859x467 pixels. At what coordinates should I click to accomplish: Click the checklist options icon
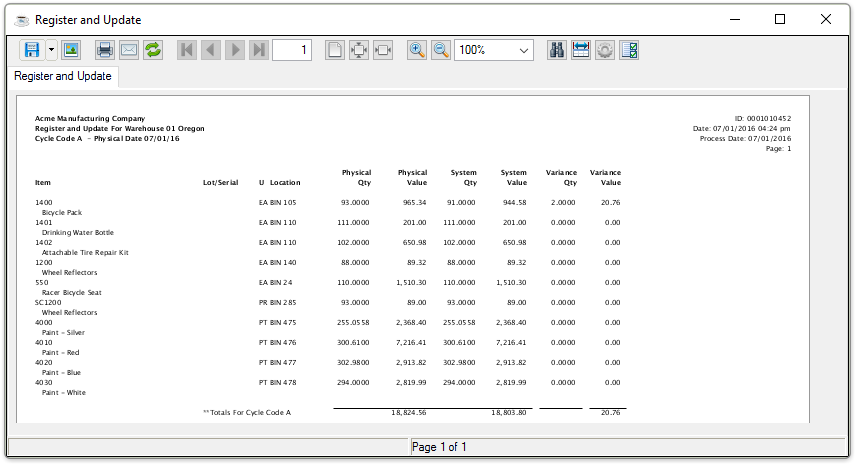629,50
